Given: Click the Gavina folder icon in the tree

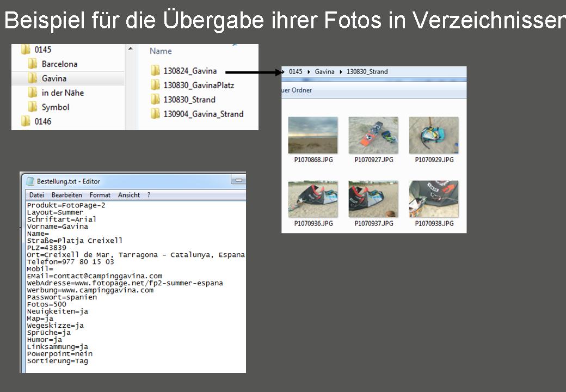Looking at the screenshot, I should tap(33, 78).
